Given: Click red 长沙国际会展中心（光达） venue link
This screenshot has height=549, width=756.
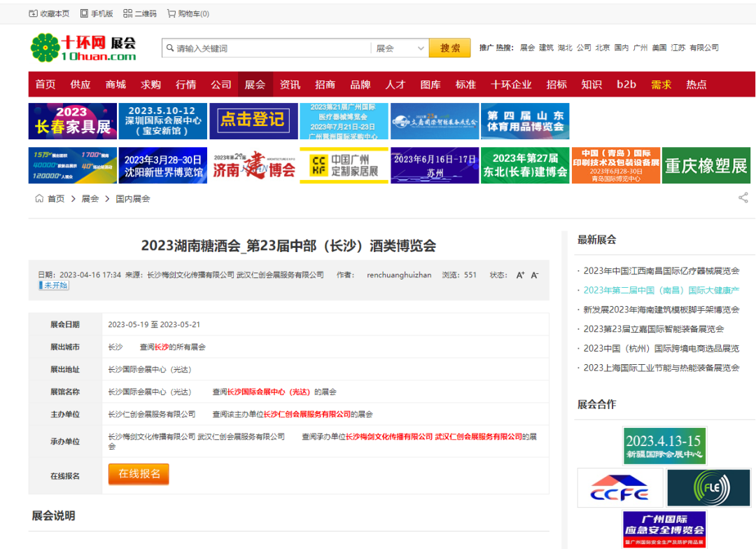Looking at the screenshot, I should point(269,391).
